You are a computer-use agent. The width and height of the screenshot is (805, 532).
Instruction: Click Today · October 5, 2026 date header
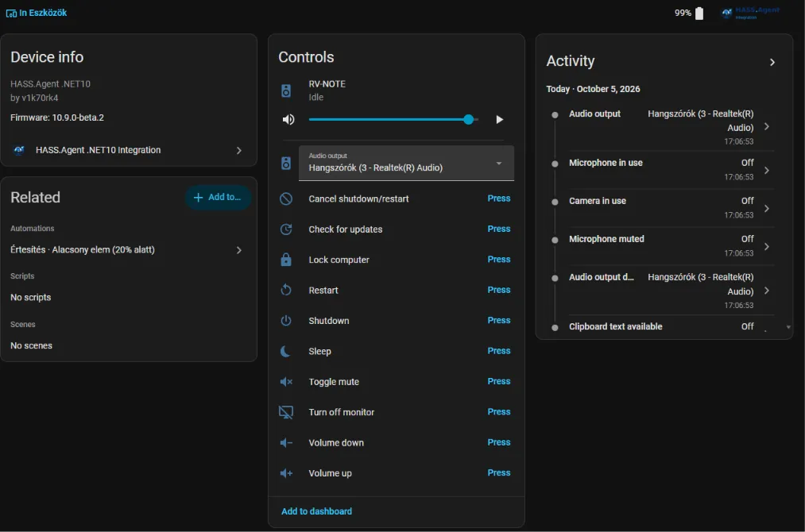(x=593, y=89)
